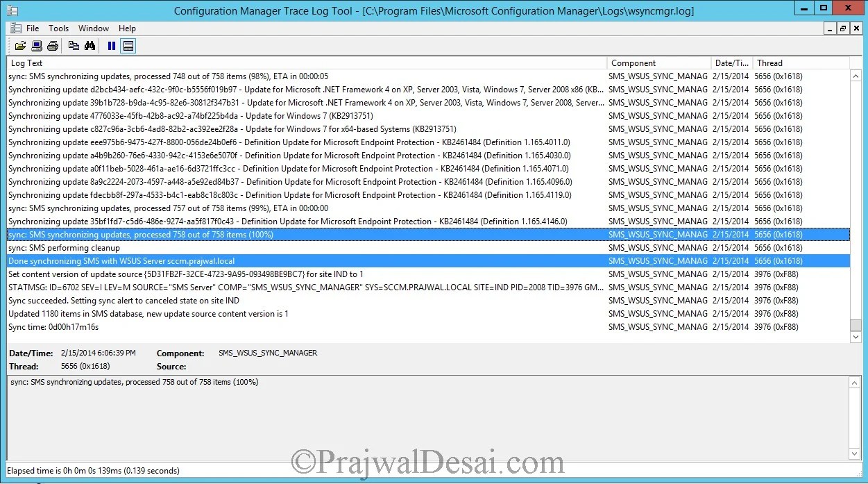Open Find using the binoculars icon

90,45
